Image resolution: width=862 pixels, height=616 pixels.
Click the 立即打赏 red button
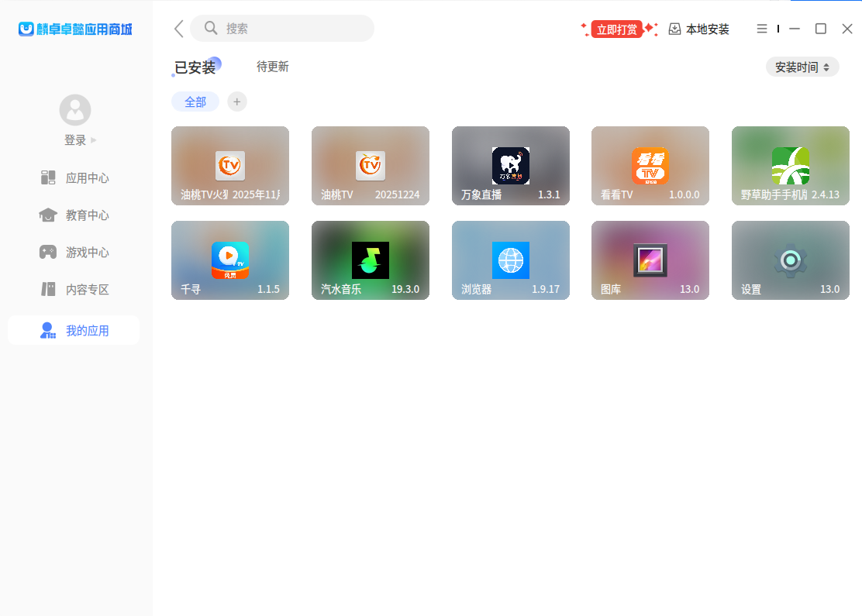[617, 29]
